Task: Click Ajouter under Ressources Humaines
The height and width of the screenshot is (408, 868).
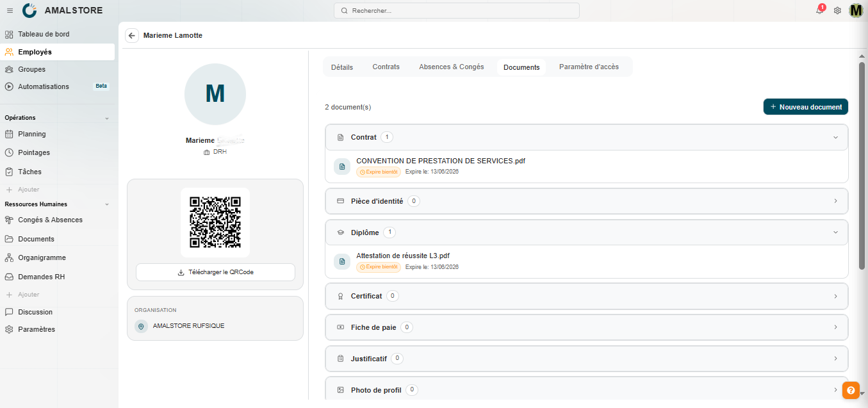Action: [23, 295]
